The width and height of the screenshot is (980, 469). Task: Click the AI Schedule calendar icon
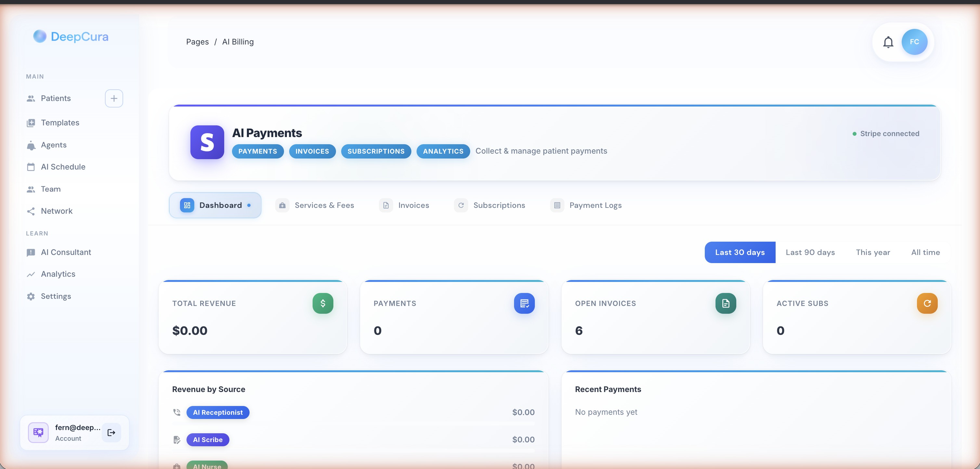coord(31,167)
